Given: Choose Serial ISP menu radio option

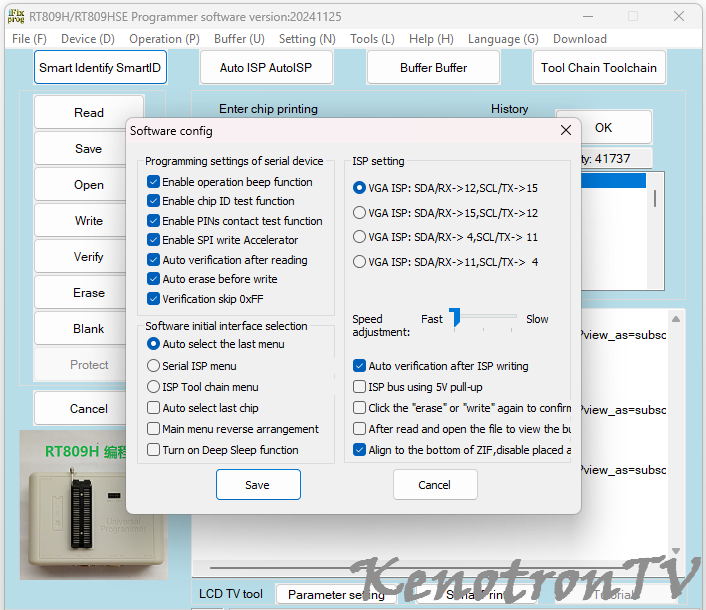Looking at the screenshot, I should pyautogui.click(x=153, y=366).
